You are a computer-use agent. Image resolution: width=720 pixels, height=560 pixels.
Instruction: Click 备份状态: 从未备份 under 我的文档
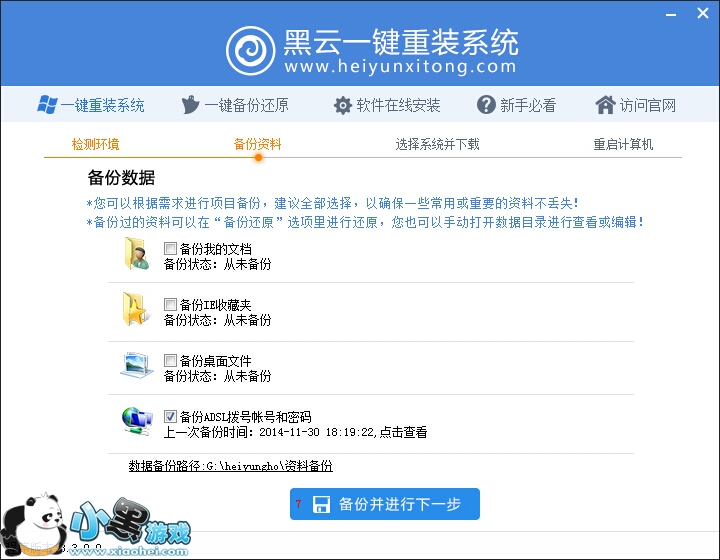coord(218,264)
